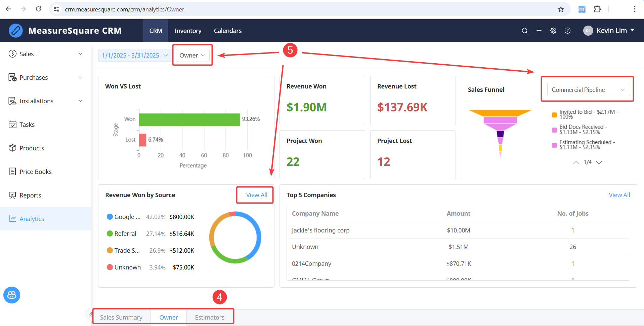Toggle the Invited to Bid funnel legend
The image size is (644, 326).
pyautogui.click(x=585, y=114)
